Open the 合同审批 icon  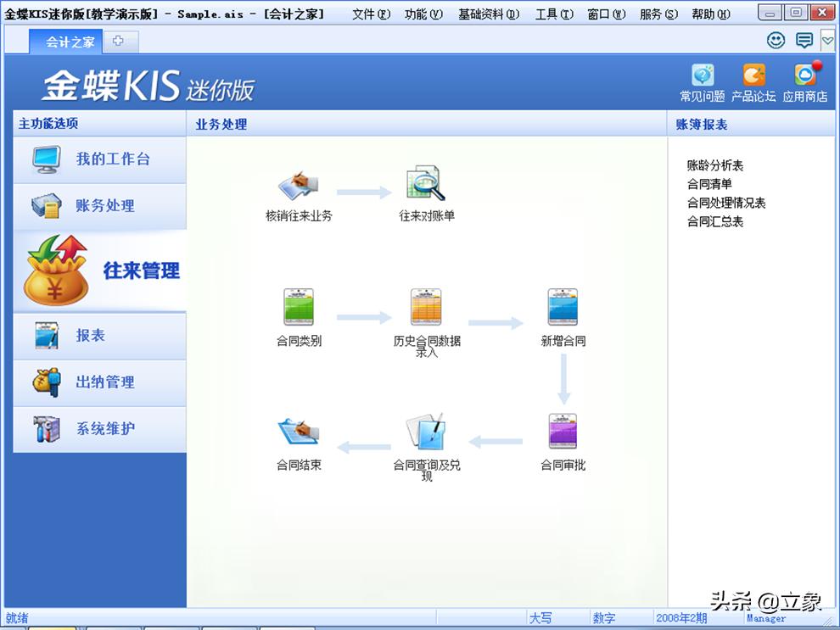(562, 431)
